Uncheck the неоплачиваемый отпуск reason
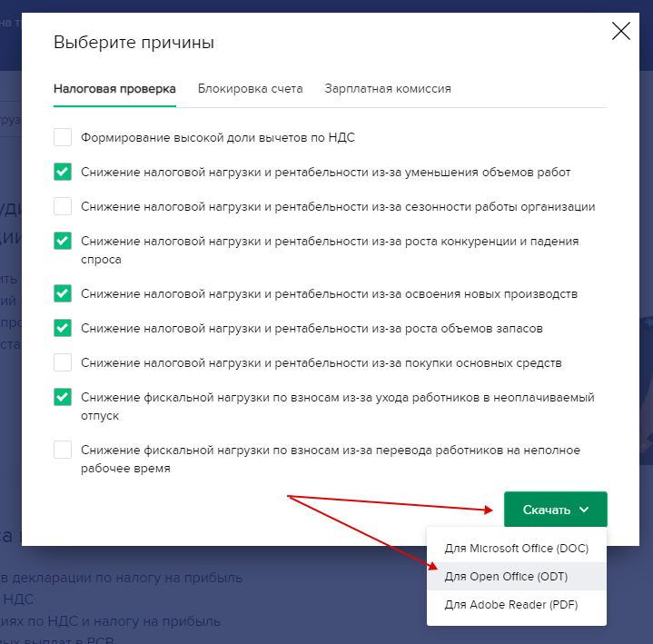The width and height of the screenshot is (653, 644). tap(63, 397)
